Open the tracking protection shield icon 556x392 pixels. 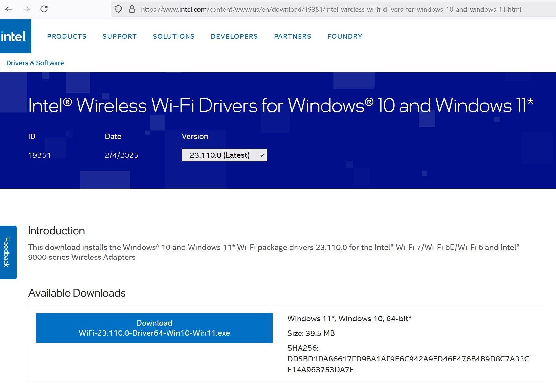[x=118, y=9]
